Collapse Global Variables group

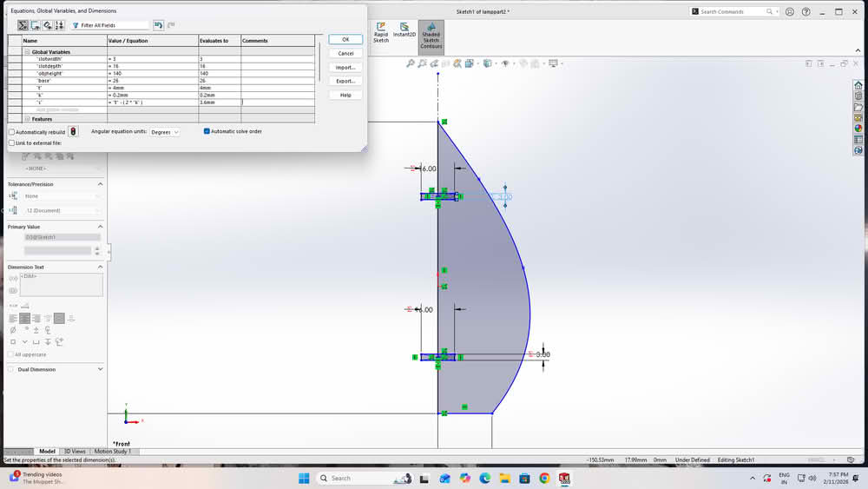27,52
